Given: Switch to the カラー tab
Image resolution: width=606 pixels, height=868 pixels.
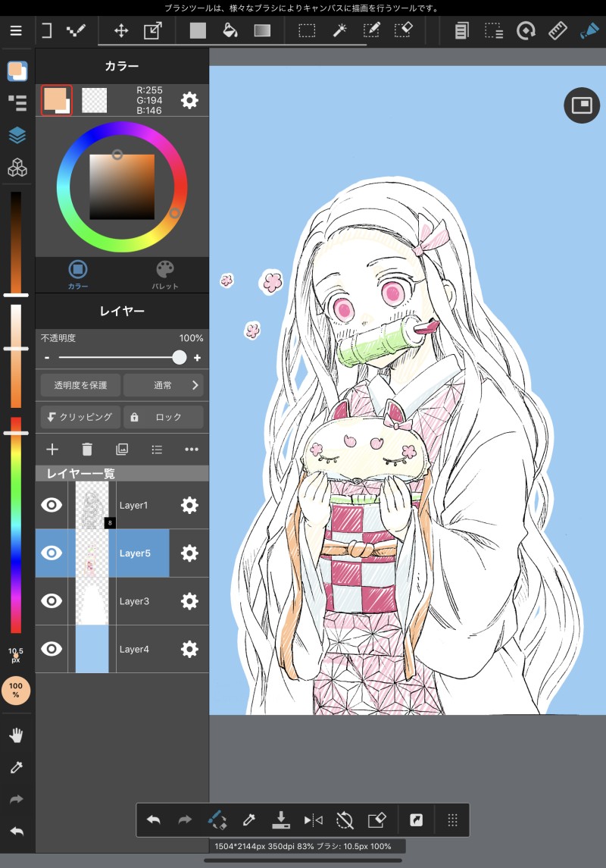Looking at the screenshot, I should tap(78, 274).
